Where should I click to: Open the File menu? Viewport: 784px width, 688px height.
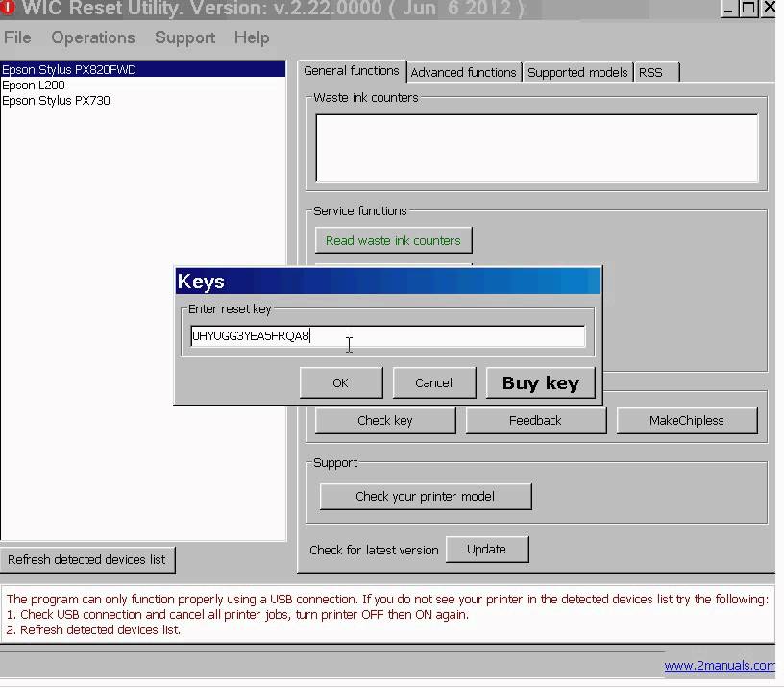[x=17, y=37]
